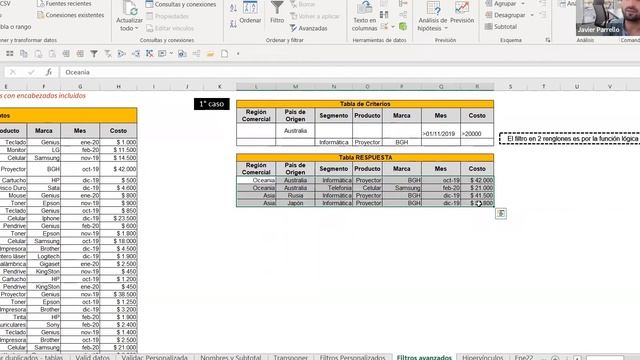The width and height of the screenshot is (640, 360).
Task: Click first quick access grid icon
Action: coord(10,53)
